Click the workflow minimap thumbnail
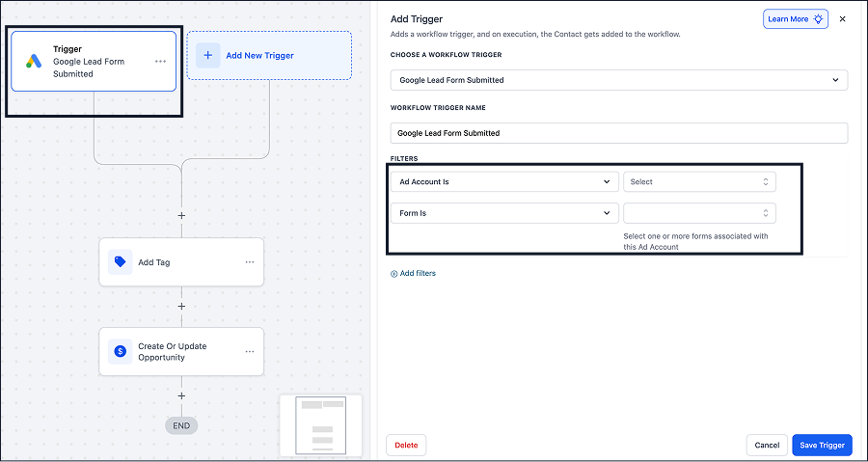Screen dimensions: 868x462 tap(322, 424)
